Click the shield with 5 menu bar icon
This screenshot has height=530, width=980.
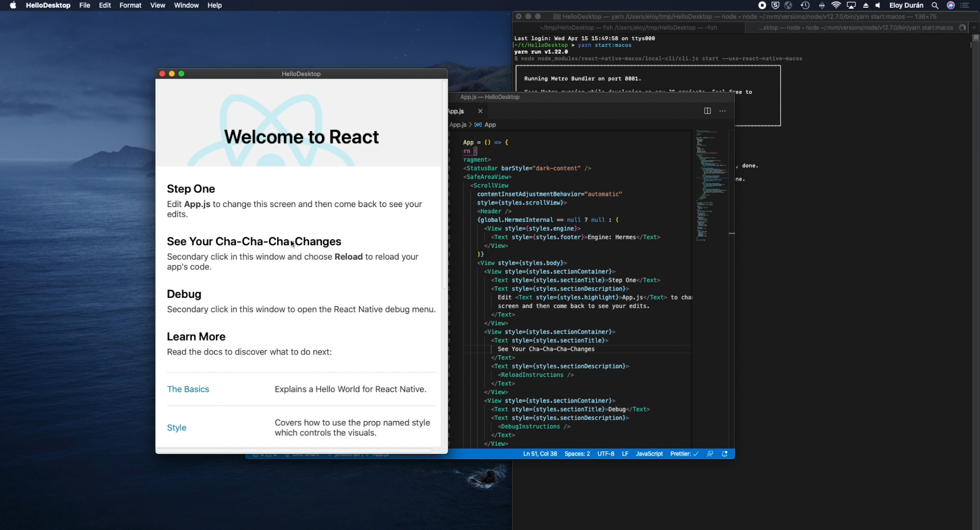(x=775, y=6)
